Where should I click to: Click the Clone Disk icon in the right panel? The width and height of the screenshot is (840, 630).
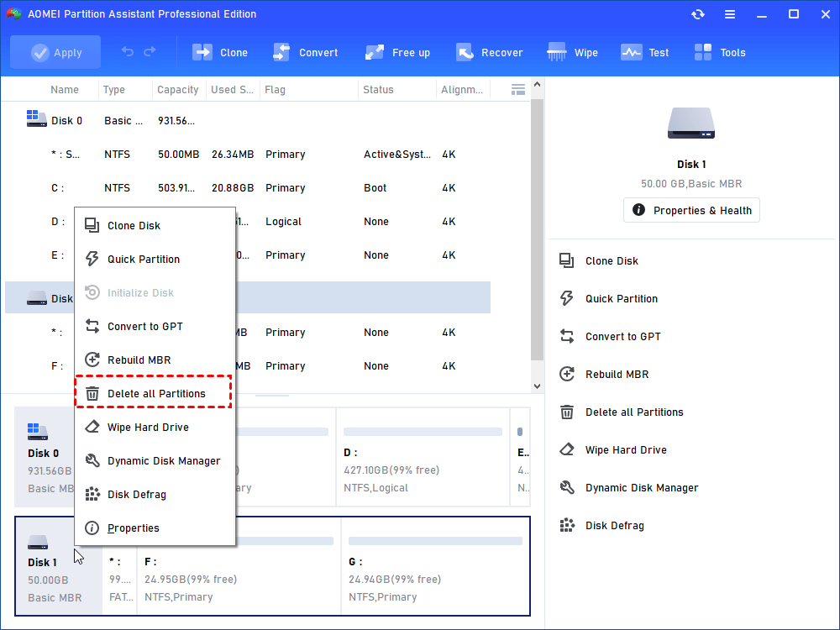pyautogui.click(x=567, y=261)
